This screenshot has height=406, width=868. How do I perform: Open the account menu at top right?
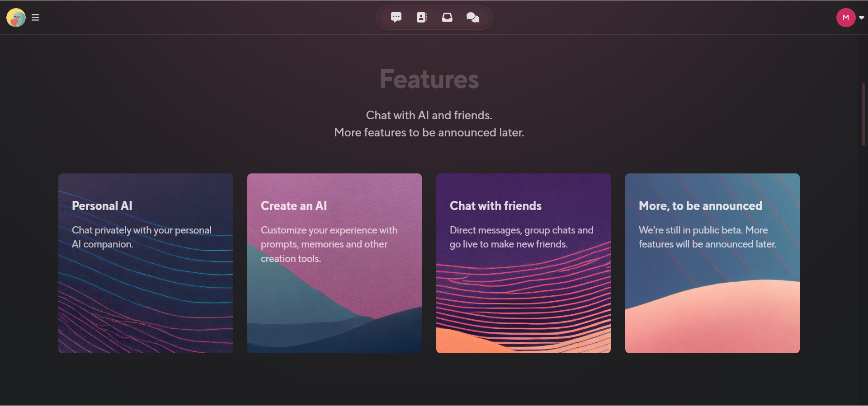pos(850,17)
